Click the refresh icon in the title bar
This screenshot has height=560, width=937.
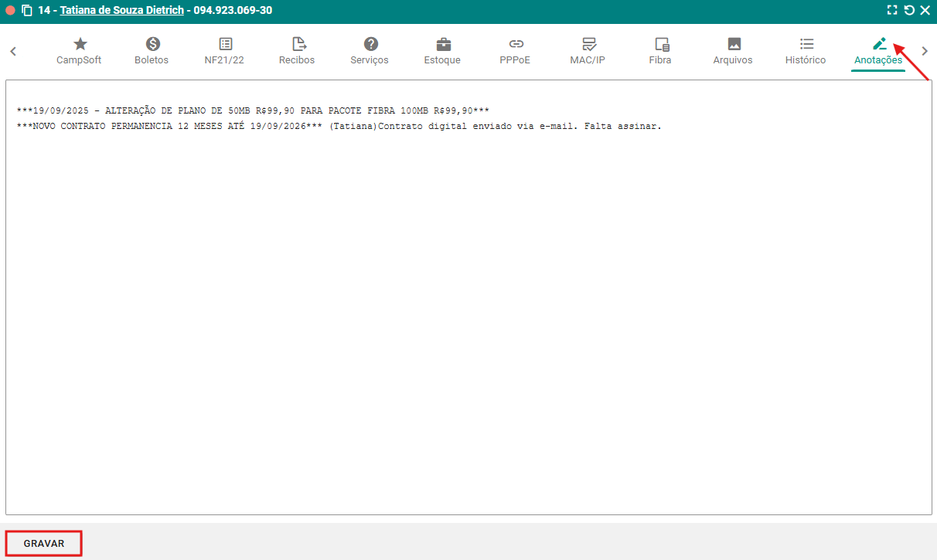[x=909, y=11]
